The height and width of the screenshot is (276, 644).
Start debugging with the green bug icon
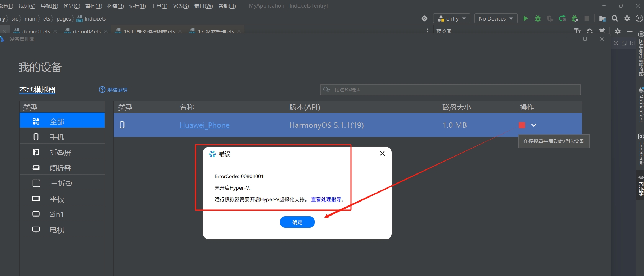(x=538, y=18)
